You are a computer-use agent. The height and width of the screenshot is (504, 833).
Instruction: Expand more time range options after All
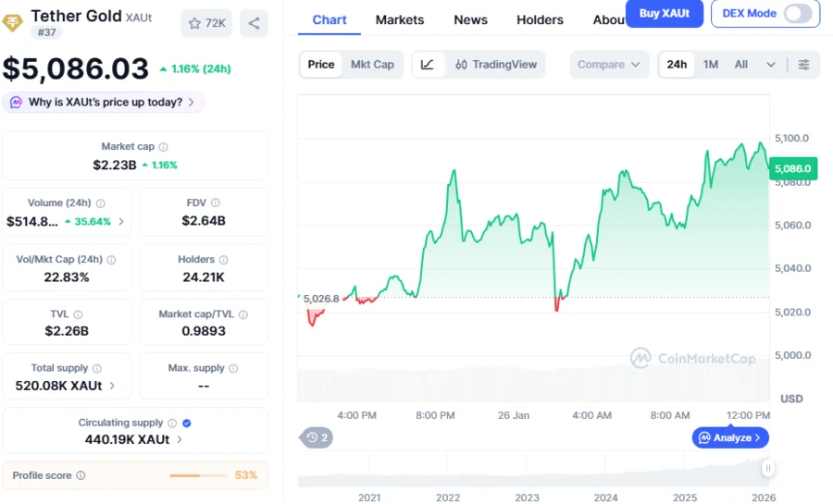tap(770, 65)
